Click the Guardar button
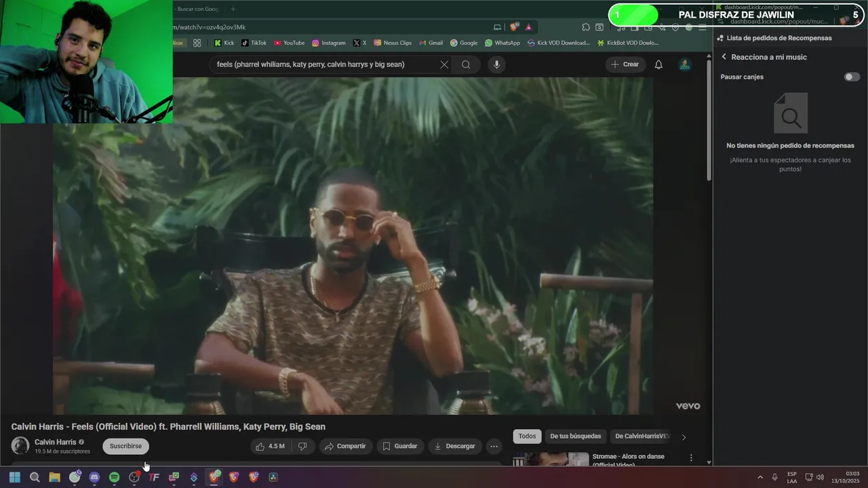 (x=400, y=446)
